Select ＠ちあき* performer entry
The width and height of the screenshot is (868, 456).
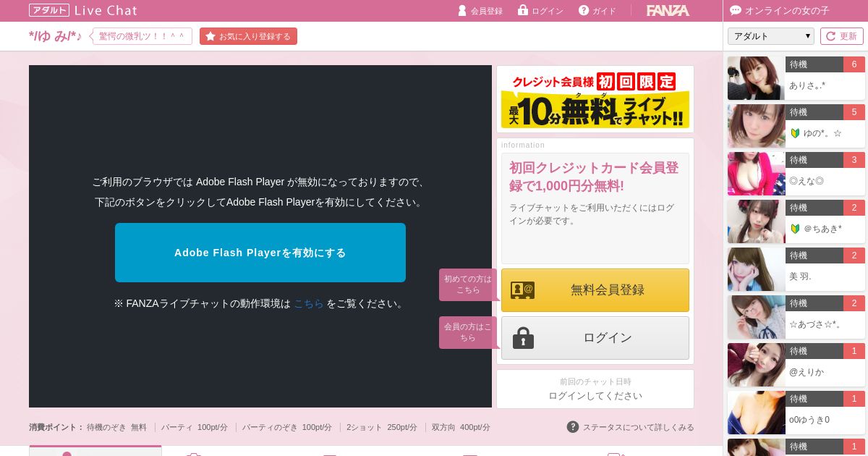click(796, 221)
